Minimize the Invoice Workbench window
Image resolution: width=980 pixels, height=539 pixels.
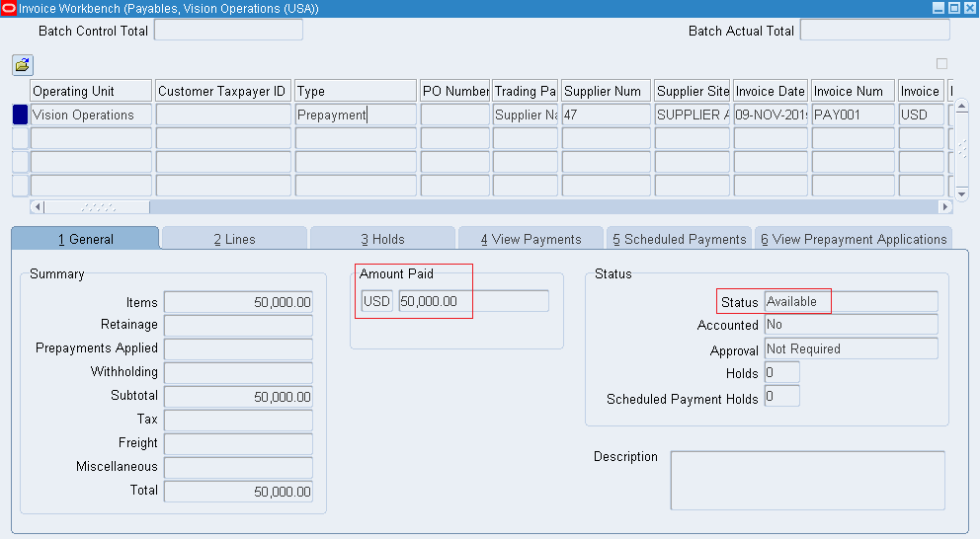point(939,8)
